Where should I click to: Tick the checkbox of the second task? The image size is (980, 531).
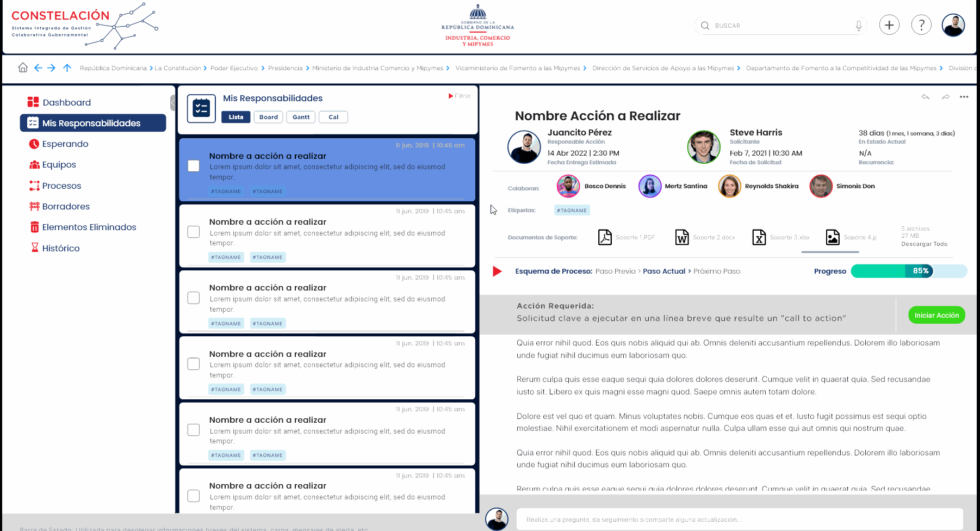[194, 232]
